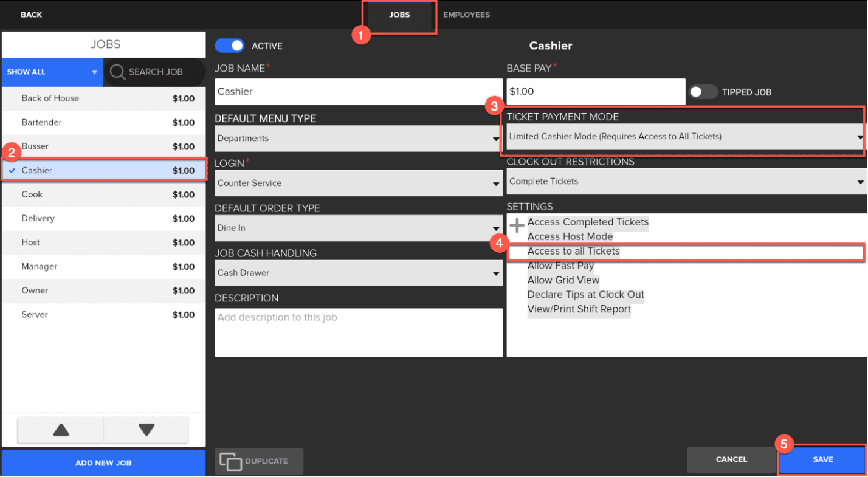Click the search magnifier to search jobs
868x477 pixels.
coord(118,72)
